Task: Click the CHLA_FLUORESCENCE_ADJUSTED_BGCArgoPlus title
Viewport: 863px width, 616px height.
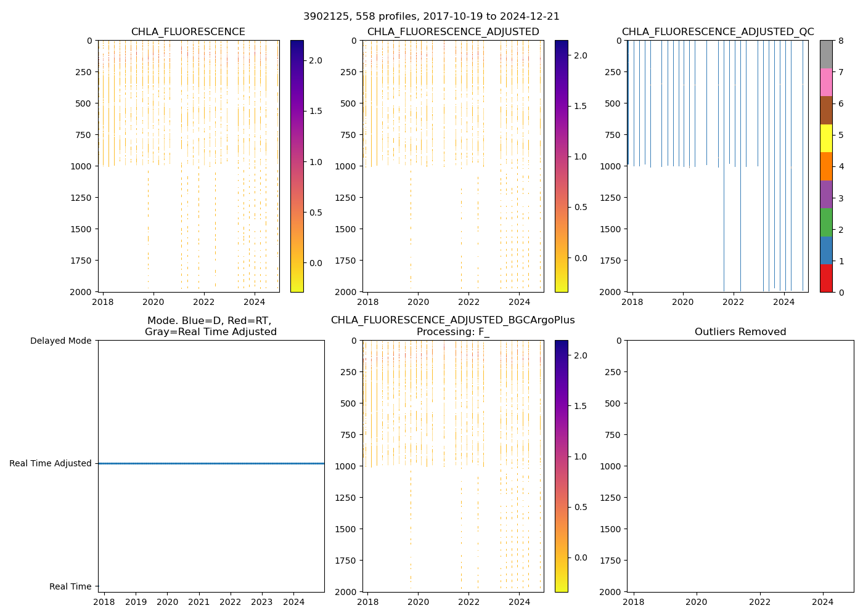Action: coord(452,320)
